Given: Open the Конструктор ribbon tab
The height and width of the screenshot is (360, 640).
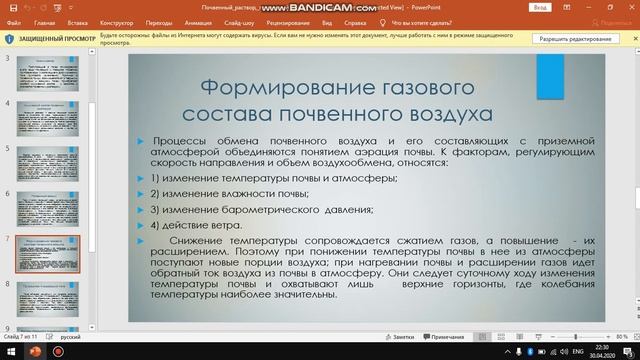Looking at the screenshot, I should (116, 23).
